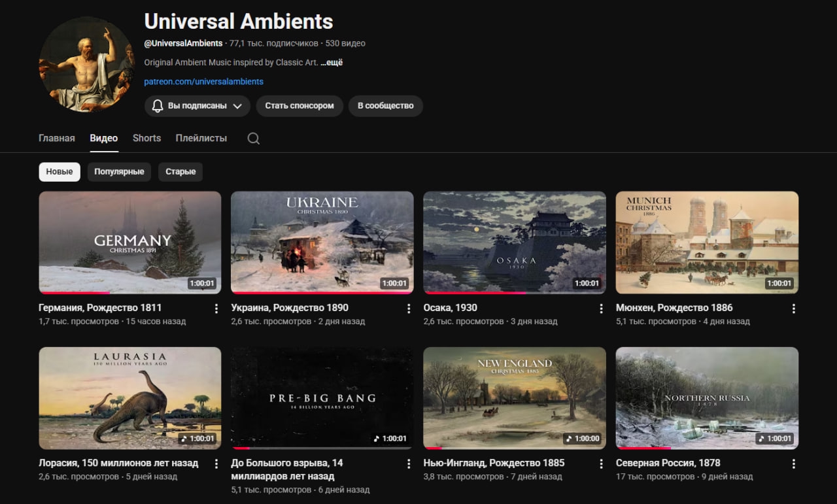
Task: Open options menu for Осака, 1930
Action: coord(601,309)
